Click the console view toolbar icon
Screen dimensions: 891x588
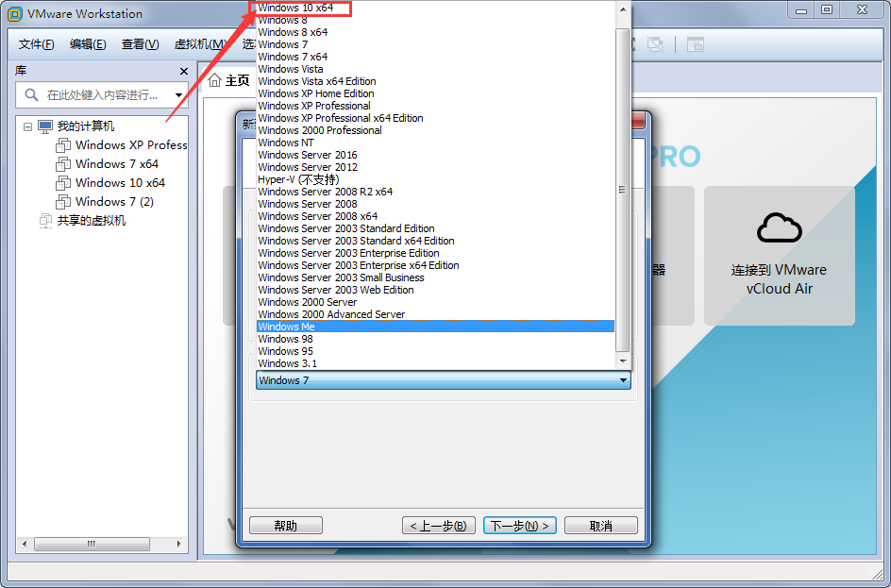(696, 44)
